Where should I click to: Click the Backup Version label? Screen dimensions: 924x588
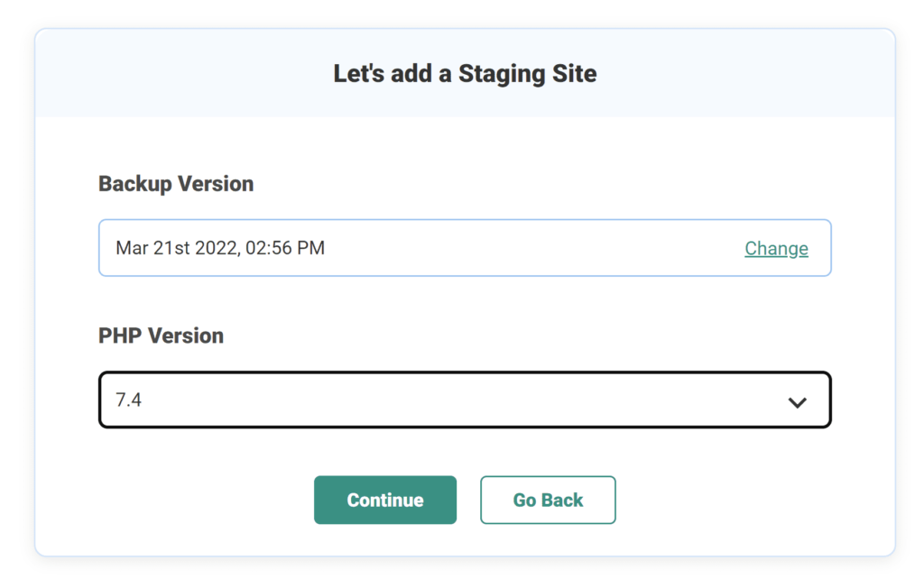[x=176, y=184]
